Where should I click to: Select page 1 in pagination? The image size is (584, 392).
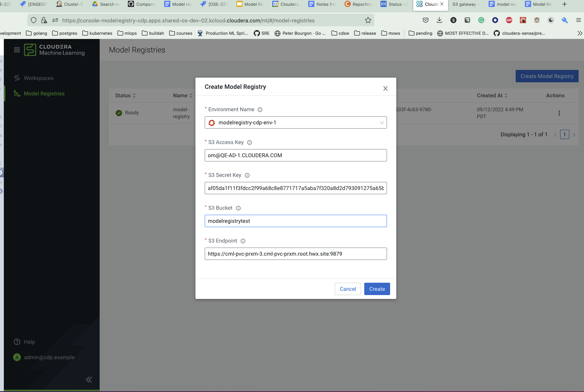[x=565, y=135]
